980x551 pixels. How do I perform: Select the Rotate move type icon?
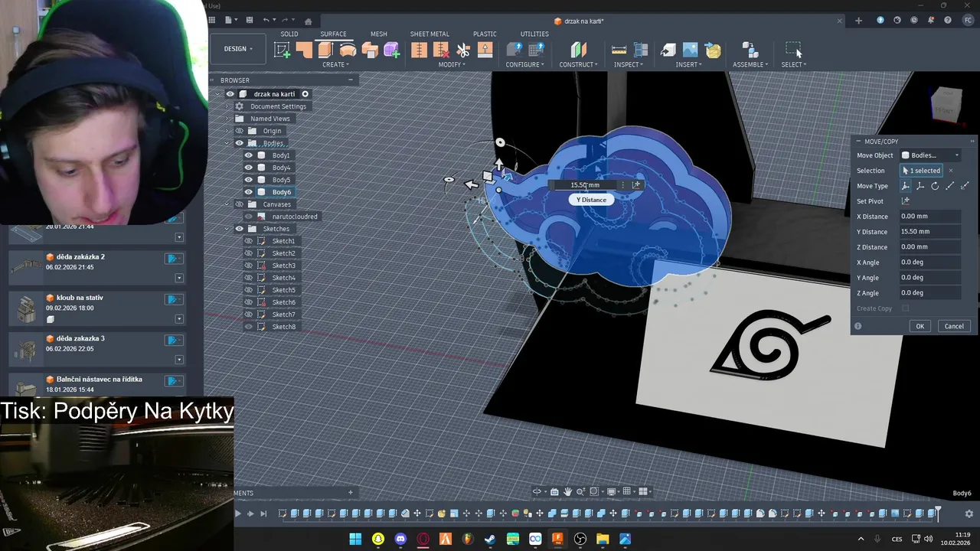pos(935,186)
